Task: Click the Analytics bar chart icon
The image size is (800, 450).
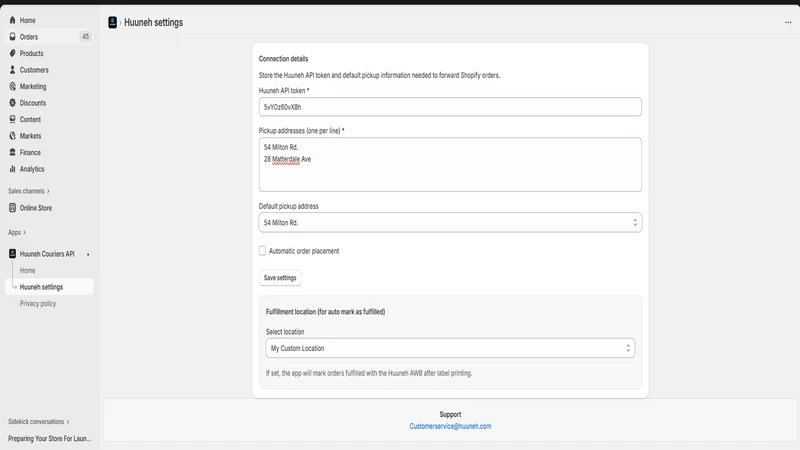Action: (x=12, y=169)
